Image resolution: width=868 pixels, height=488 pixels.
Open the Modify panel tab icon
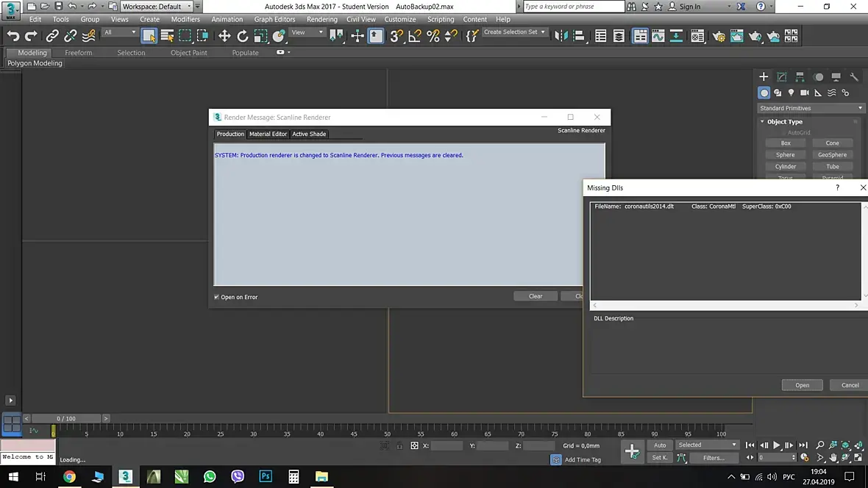[x=781, y=76]
